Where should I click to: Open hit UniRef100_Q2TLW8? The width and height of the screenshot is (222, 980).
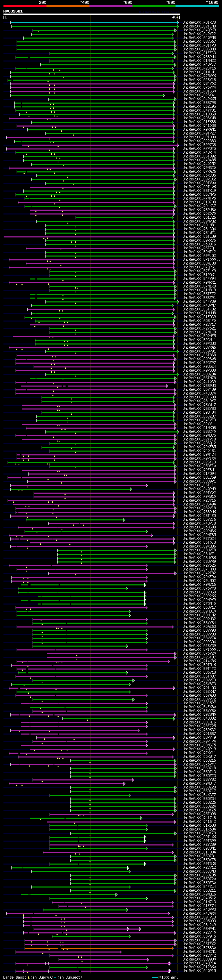point(199,26)
